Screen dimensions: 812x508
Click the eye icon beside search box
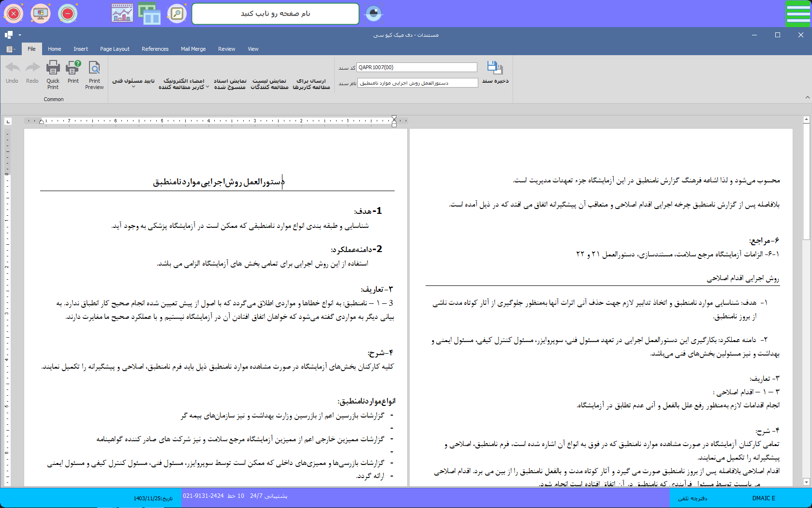point(373,14)
